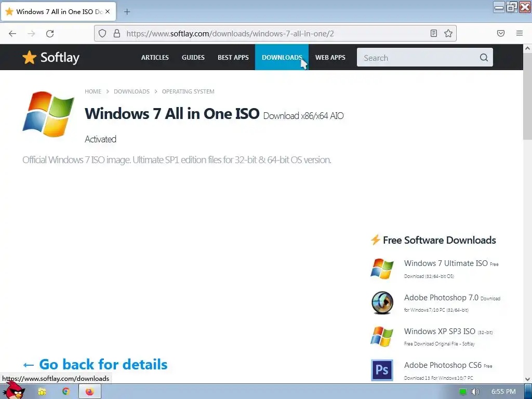Open the DOWNLOADS nav menu
532x399 pixels.
point(282,57)
